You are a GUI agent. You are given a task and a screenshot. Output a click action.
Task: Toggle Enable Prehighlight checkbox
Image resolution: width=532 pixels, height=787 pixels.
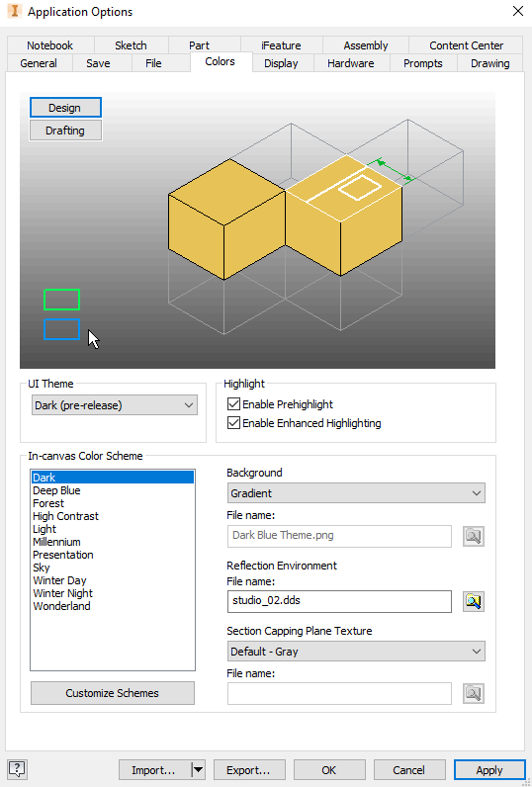tap(233, 404)
